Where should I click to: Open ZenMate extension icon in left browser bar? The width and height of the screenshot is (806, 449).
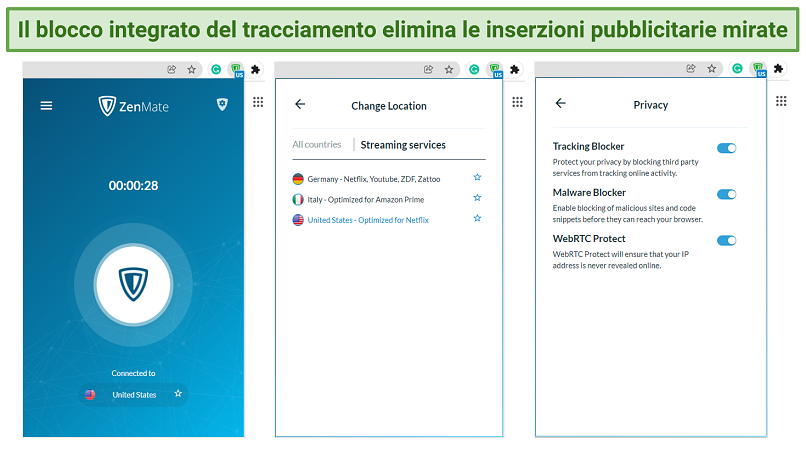pyautogui.click(x=236, y=69)
